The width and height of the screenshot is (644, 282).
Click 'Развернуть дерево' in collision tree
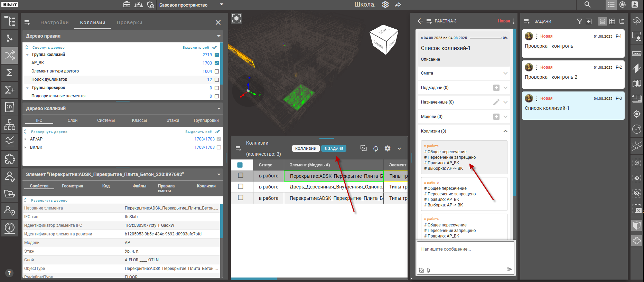49,132
